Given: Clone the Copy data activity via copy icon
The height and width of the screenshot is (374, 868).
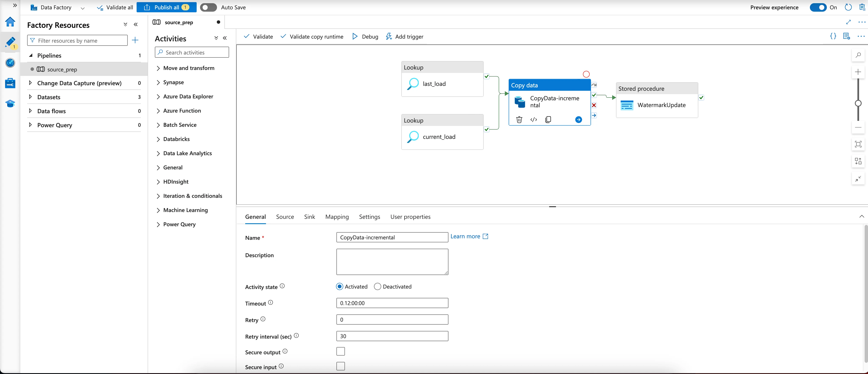Looking at the screenshot, I should click(x=548, y=120).
